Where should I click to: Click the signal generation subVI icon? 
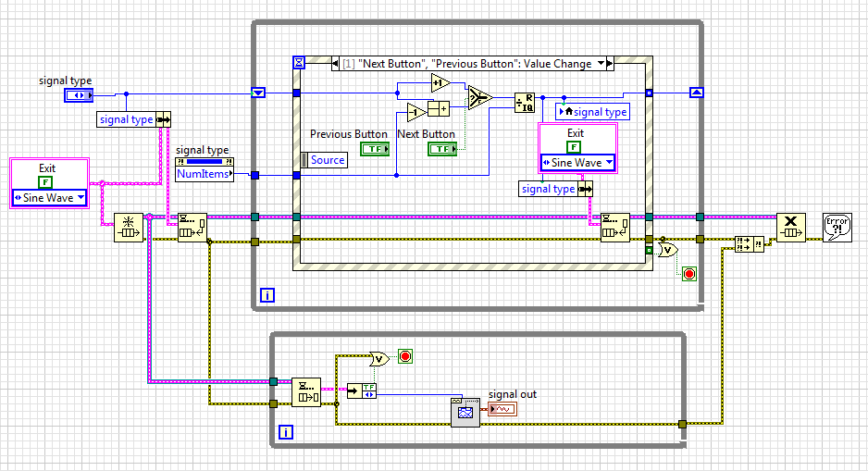465,413
